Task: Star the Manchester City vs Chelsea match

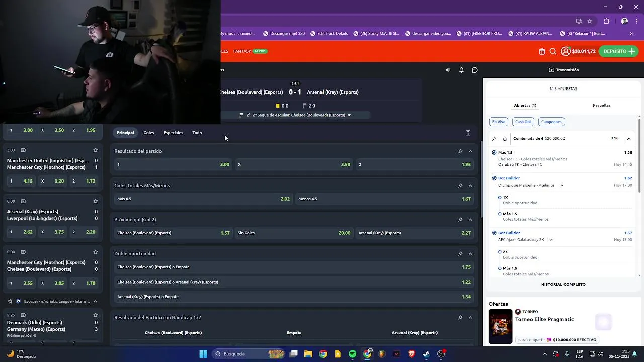Action: (x=96, y=252)
